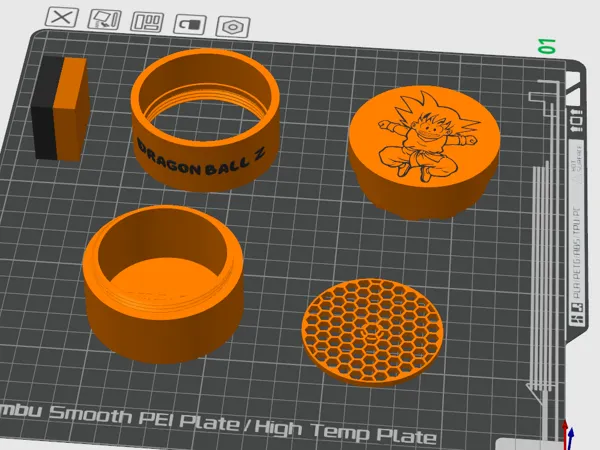Select the lid with Goku engraving
600x450 pixels.
[x=424, y=152]
